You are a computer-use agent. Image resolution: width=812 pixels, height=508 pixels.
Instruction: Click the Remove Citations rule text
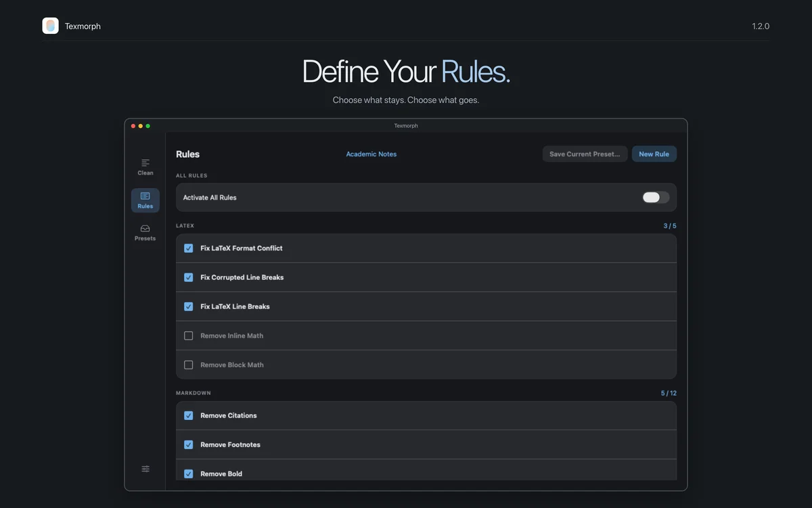pos(229,415)
